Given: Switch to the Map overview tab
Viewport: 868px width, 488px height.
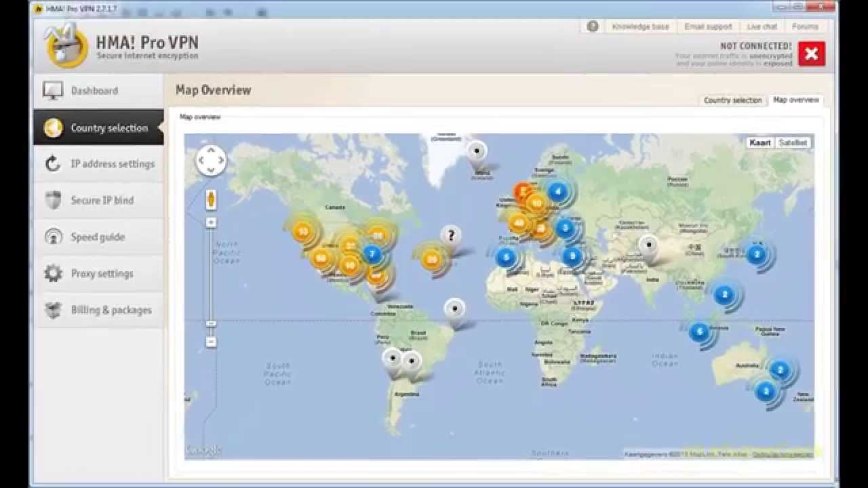Looking at the screenshot, I should [x=796, y=100].
